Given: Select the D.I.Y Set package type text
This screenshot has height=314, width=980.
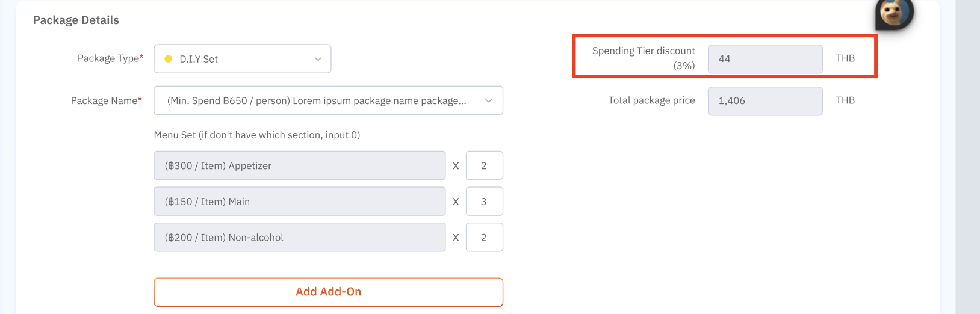Looking at the screenshot, I should [x=199, y=59].
